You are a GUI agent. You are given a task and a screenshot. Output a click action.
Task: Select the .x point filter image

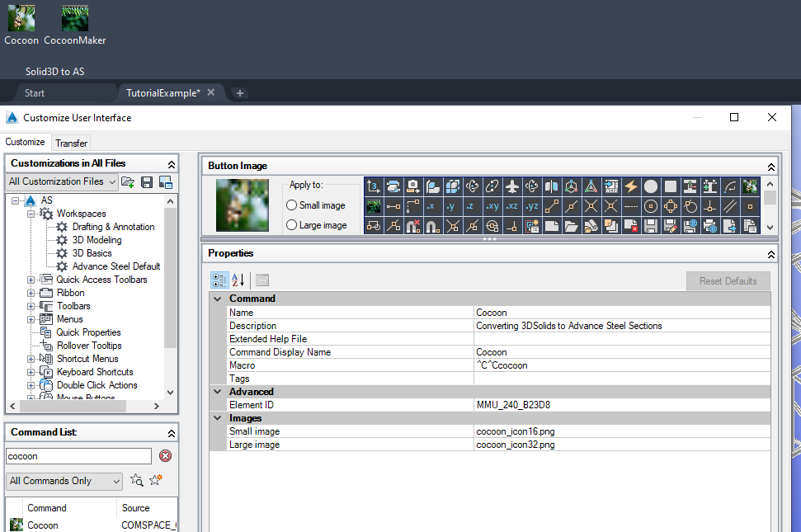[433, 206]
